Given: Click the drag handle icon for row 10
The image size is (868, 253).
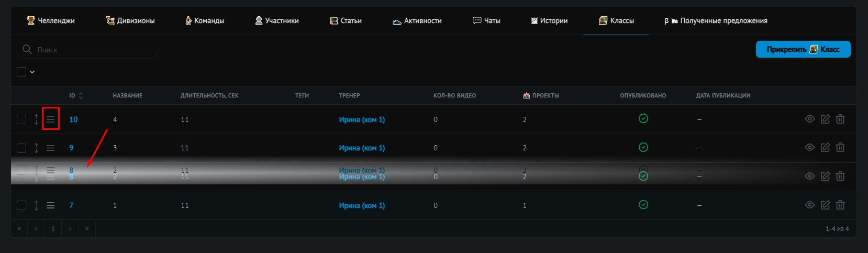Looking at the screenshot, I should pos(50,119).
